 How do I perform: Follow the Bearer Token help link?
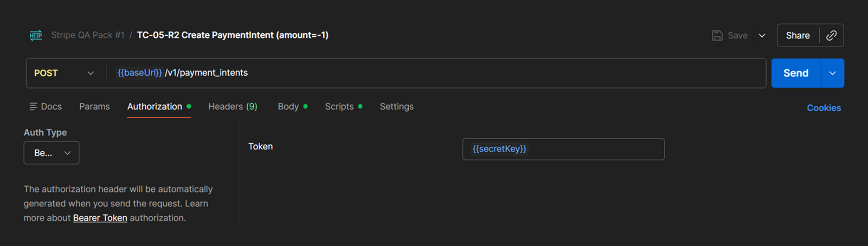(x=100, y=218)
